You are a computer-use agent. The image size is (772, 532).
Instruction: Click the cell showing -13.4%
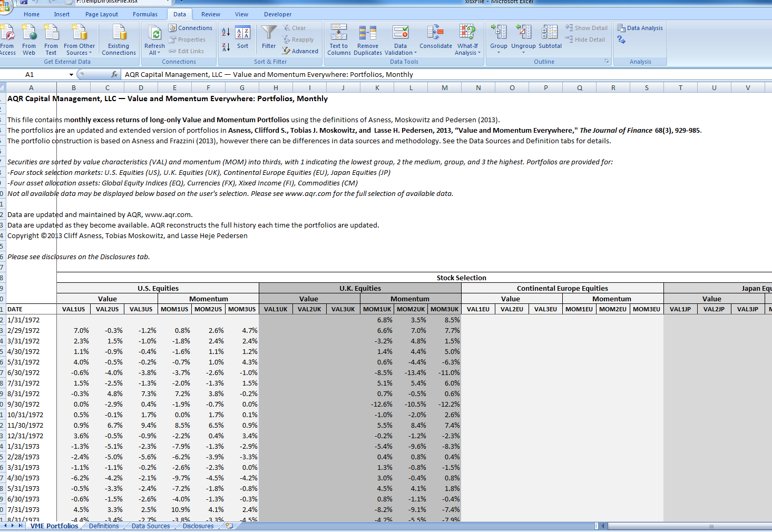pyautogui.click(x=411, y=372)
